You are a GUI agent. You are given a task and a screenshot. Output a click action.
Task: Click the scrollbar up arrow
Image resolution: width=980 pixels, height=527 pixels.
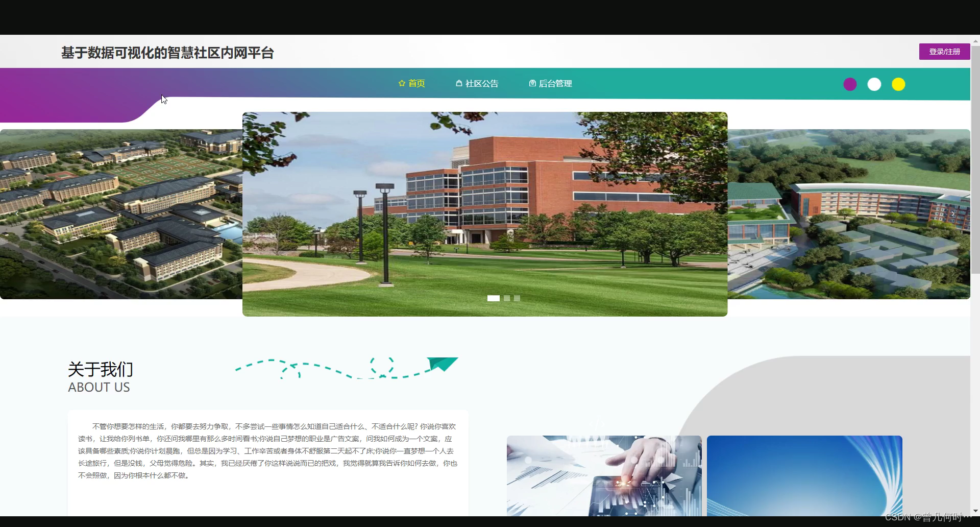tap(975, 40)
